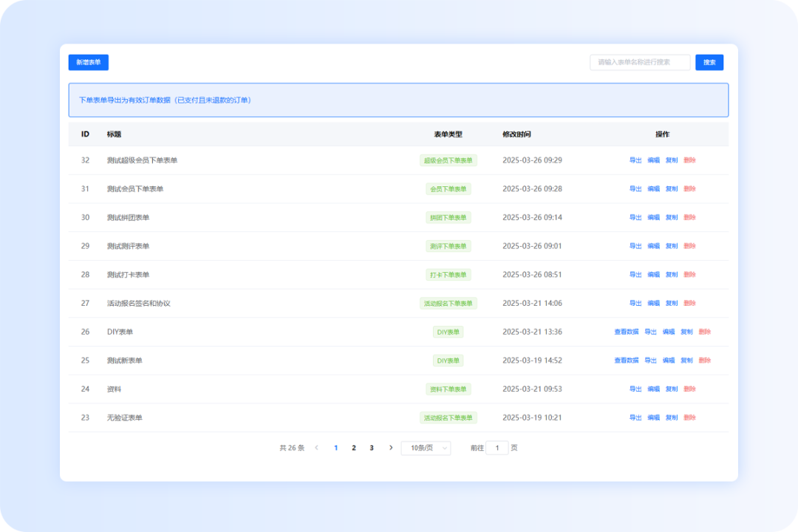Copy the 测试拼团表单 row

click(672, 217)
